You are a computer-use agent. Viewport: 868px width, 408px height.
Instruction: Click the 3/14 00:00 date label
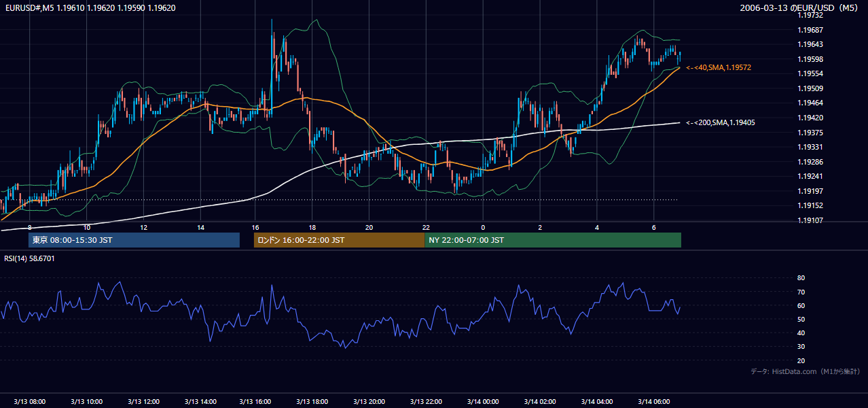point(484,402)
